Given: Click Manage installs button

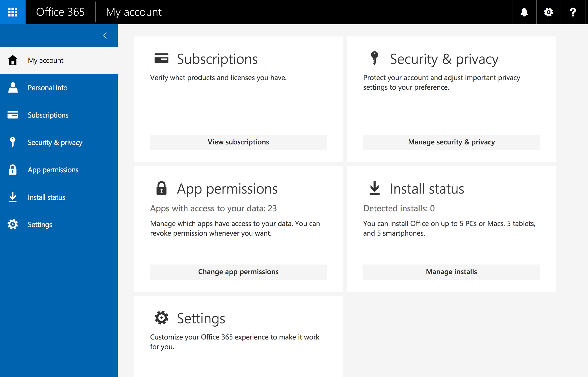Looking at the screenshot, I should [451, 272].
